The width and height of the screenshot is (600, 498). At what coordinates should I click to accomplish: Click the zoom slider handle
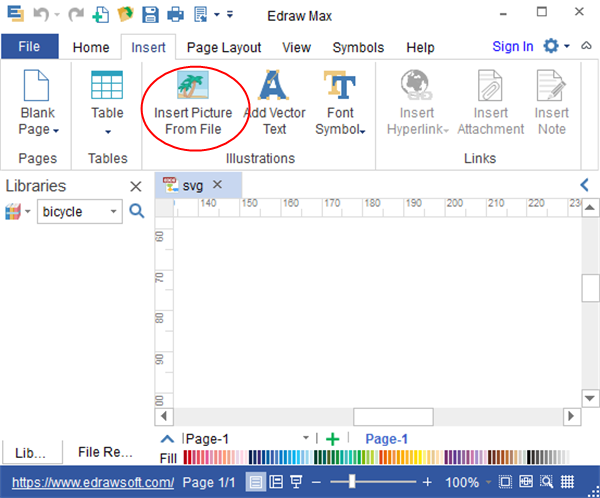pos(352,482)
